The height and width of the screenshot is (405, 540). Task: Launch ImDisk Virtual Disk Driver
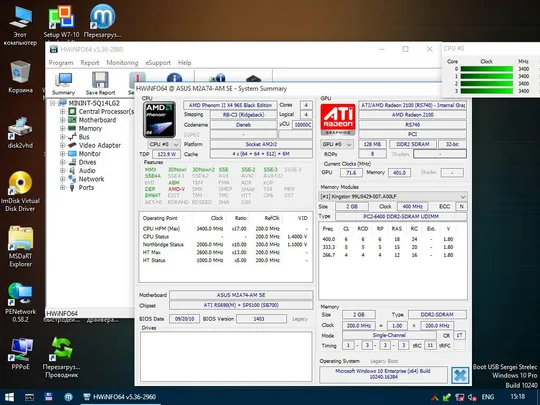tap(20, 191)
